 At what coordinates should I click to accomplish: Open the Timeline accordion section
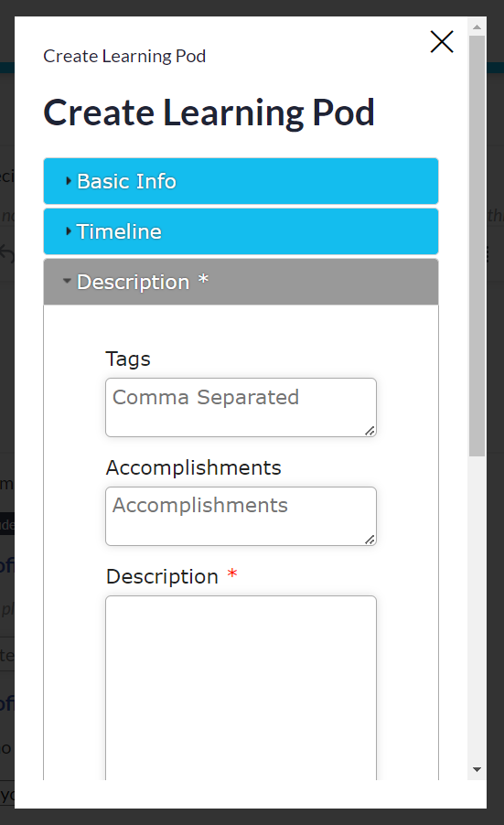pos(241,231)
